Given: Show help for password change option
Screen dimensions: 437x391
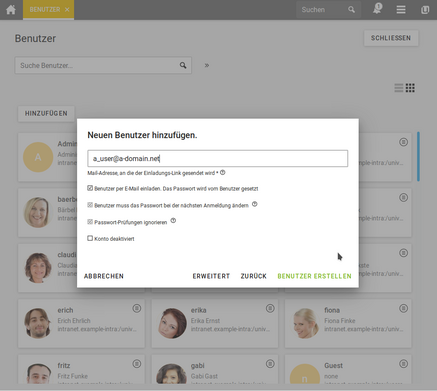Looking at the screenshot, I should point(255,204).
